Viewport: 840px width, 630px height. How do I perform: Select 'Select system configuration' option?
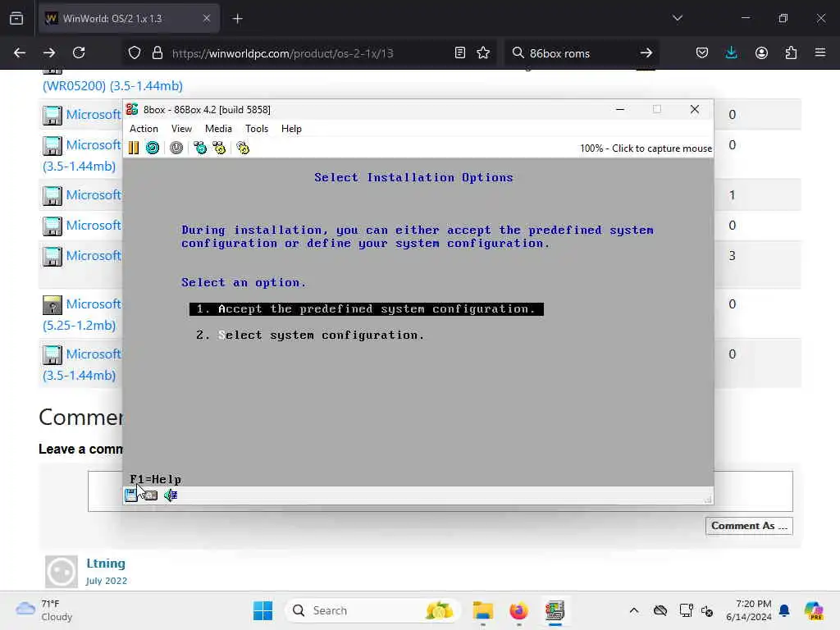[310, 336]
